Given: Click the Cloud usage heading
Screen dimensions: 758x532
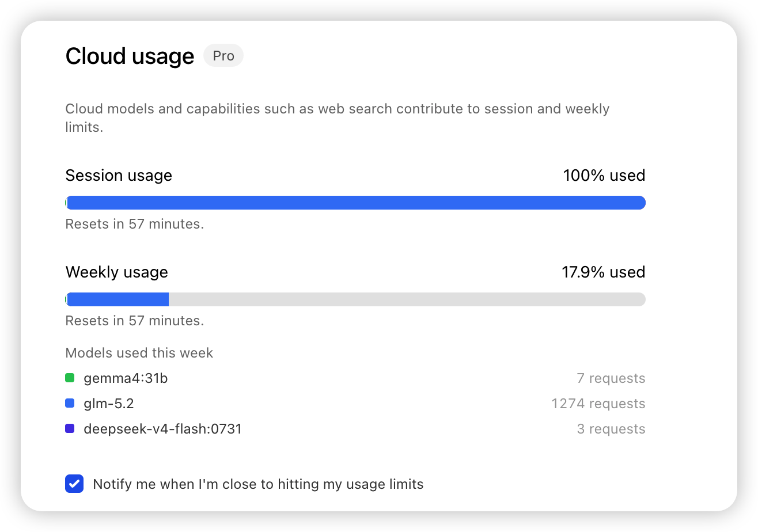Looking at the screenshot, I should (x=130, y=56).
